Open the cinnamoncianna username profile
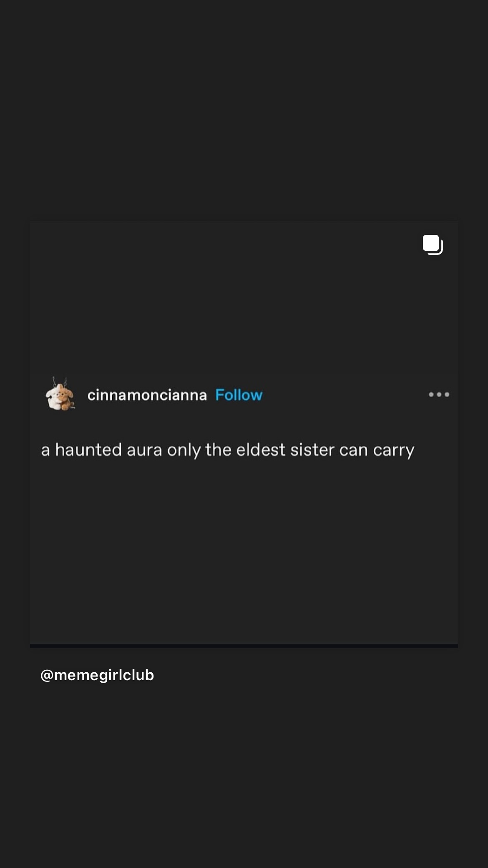The width and height of the screenshot is (488, 868). (147, 395)
